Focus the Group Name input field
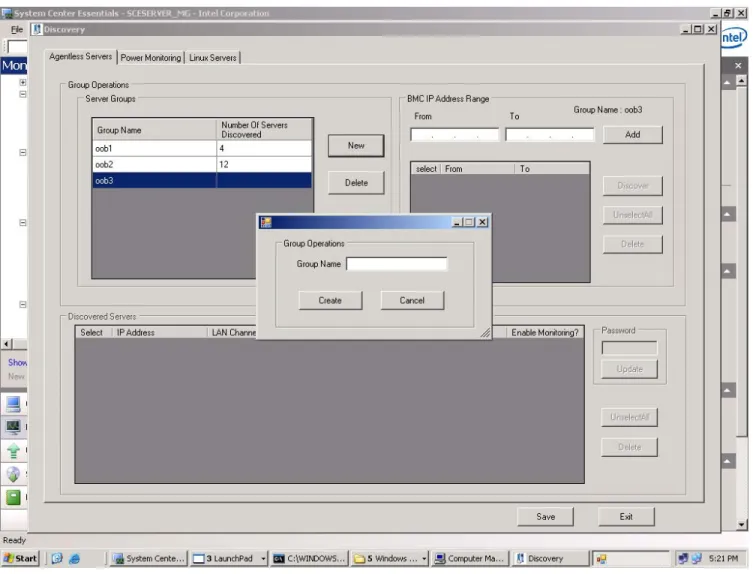 point(396,264)
